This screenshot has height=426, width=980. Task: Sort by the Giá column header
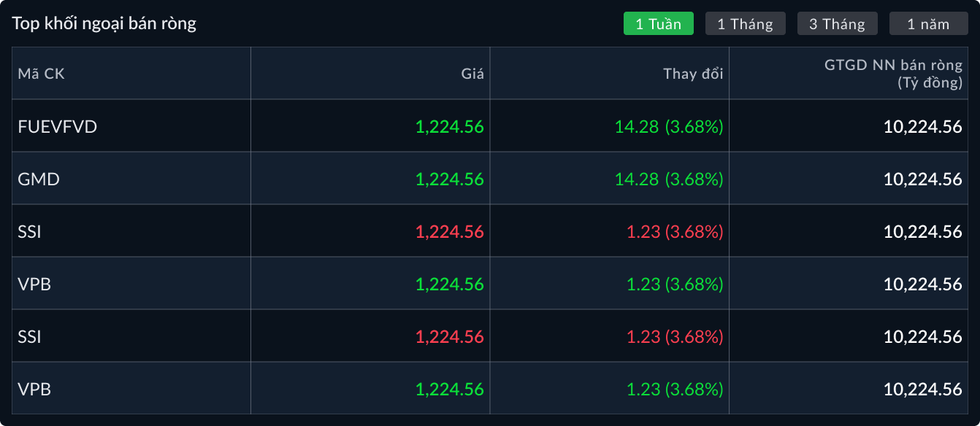[472, 74]
